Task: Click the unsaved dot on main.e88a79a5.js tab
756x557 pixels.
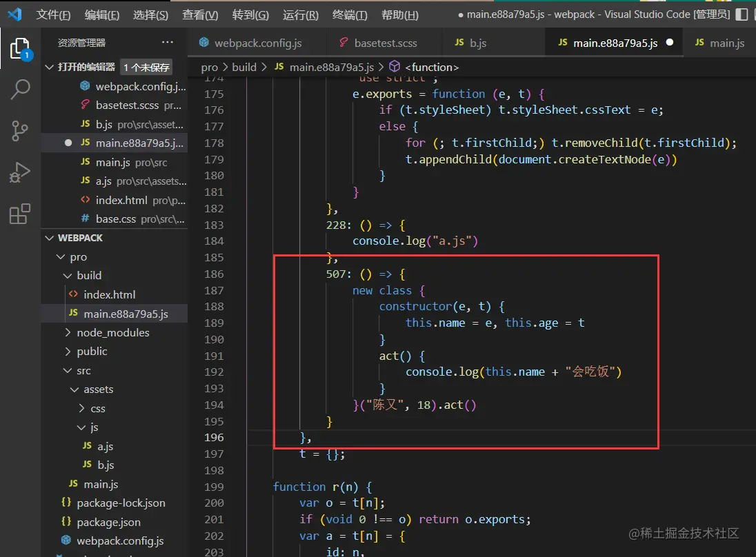Action: point(670,43)
